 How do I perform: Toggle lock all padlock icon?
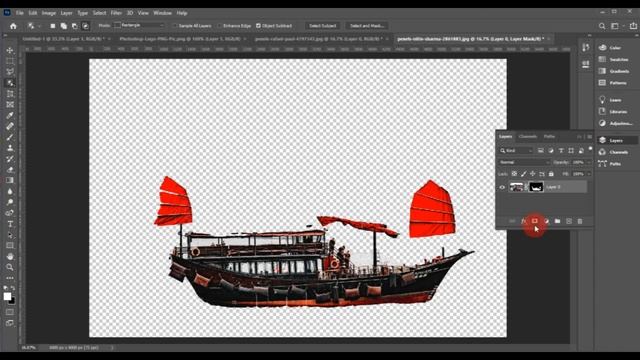(x=551, y=174)
